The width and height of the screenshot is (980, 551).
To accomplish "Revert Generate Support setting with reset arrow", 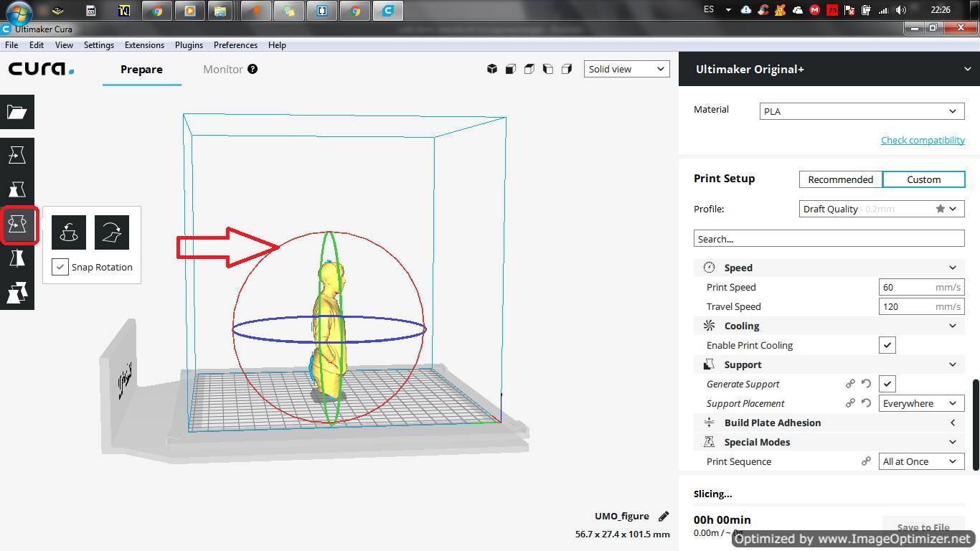I will click(866, 384).
